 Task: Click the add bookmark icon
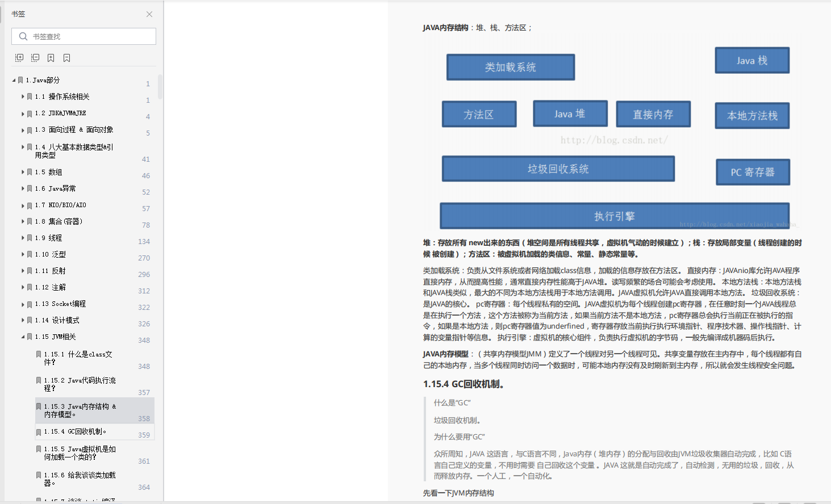pyautogui.click(x=51, y=58)
